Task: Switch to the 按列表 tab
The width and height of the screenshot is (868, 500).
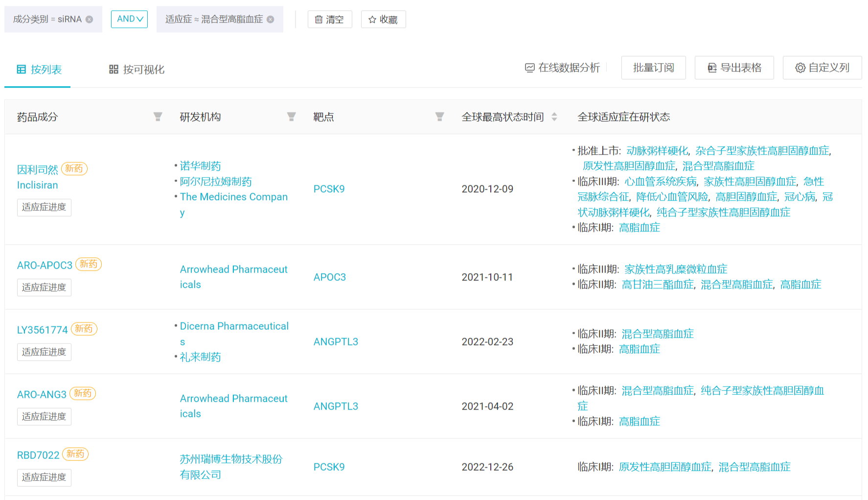Action: tap(39, 69)
